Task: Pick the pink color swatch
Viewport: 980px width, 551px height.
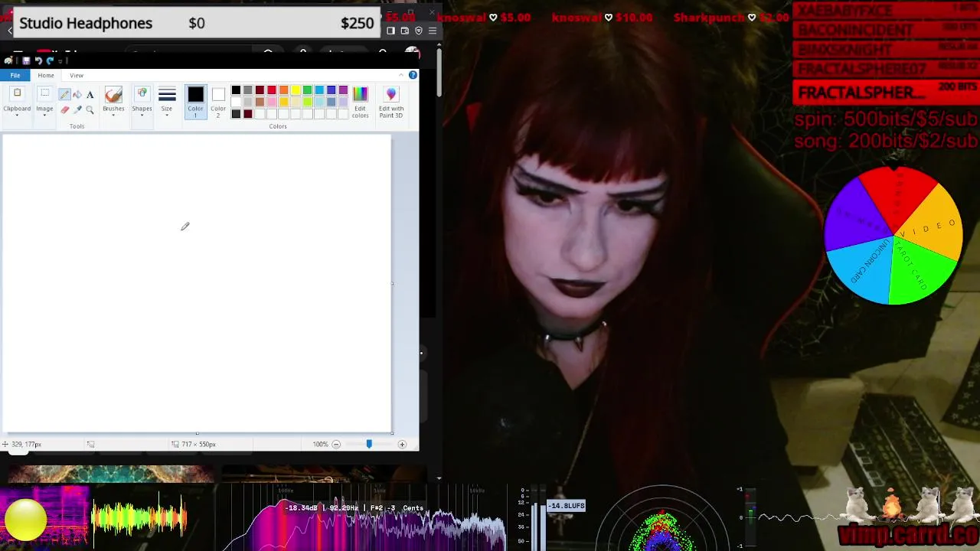Action: 272,102
